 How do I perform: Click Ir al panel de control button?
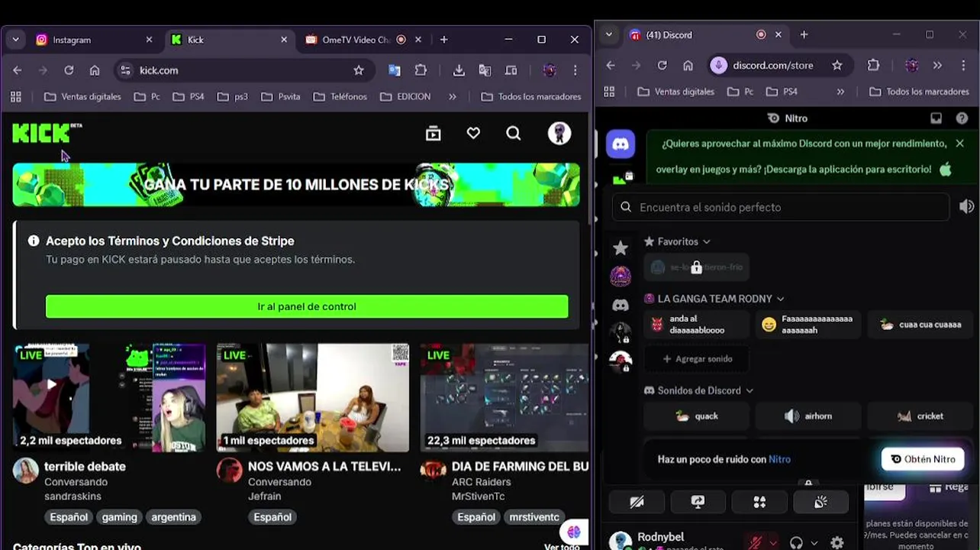[307, 306]
